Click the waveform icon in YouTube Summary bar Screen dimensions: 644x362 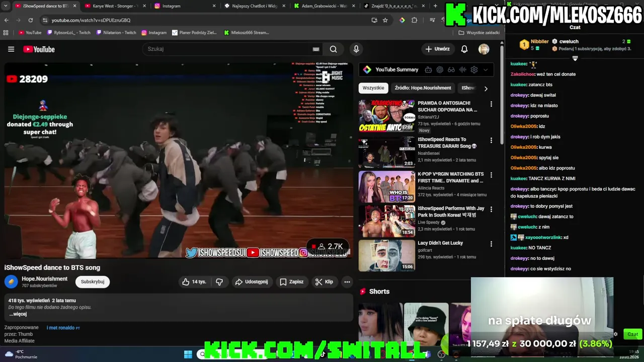pyautogui.click(x=462, y=70)
